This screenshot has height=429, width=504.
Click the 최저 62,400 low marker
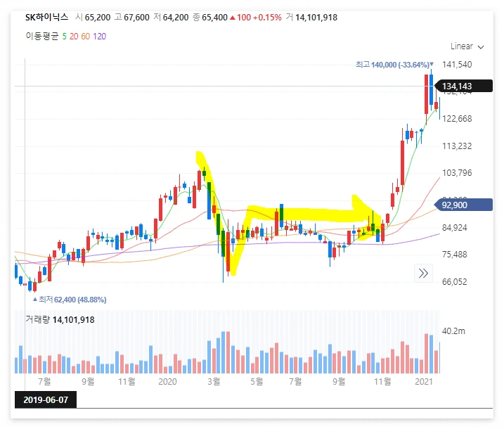(x=70, y=300)
